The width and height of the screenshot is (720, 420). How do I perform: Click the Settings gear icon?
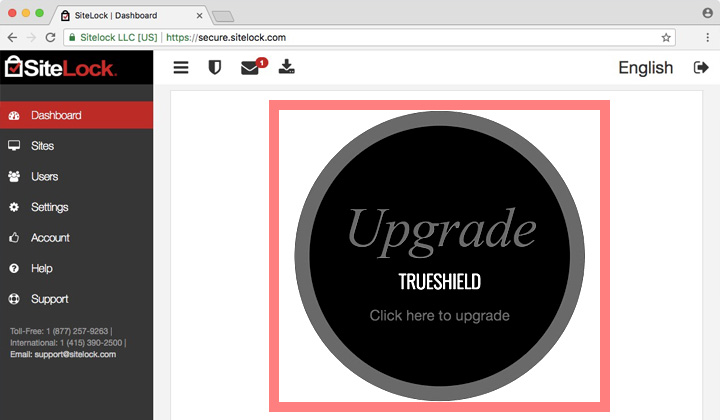click(x=14, y=207)
